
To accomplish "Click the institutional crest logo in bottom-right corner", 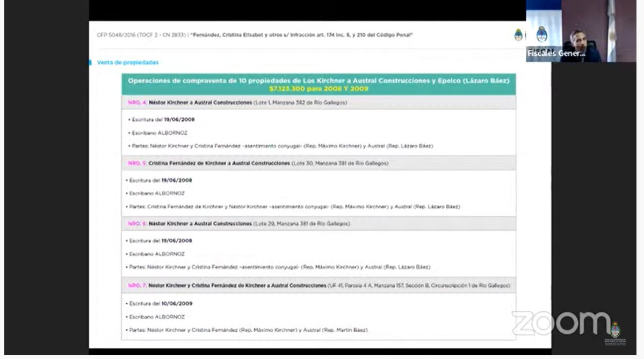I will pyautogui.click(x=615, y=333).
